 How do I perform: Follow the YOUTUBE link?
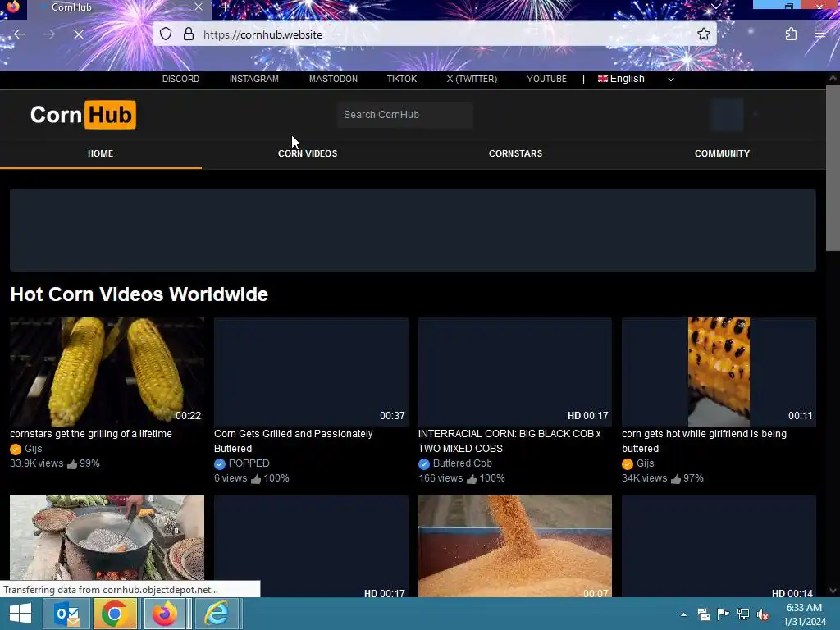click(546, 79)
